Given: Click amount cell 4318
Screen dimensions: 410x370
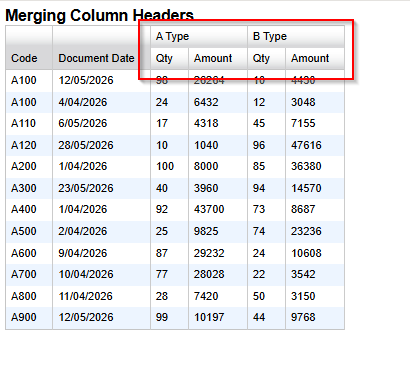Looking at the screenshot, I should tap(218, 123).
